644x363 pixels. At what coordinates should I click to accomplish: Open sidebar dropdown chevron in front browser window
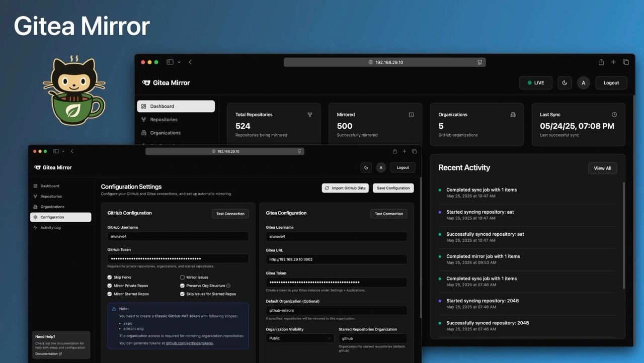click(x=63, y=151)
